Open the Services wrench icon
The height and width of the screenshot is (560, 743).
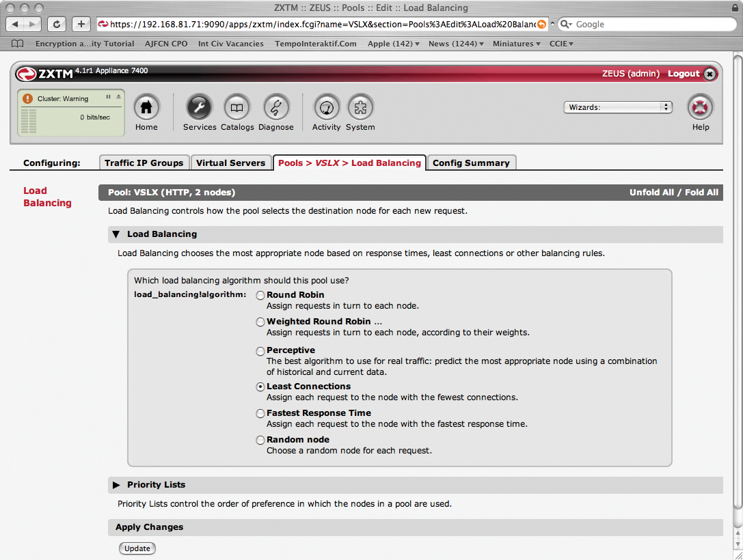pyautogui.click(x=199, y=107)
